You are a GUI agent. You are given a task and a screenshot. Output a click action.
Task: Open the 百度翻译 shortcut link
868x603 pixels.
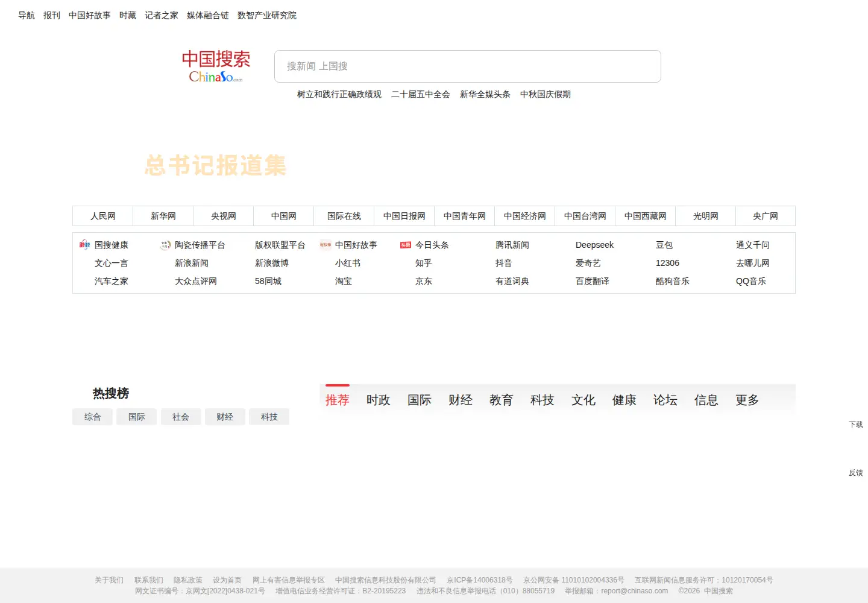coord(593,281)
